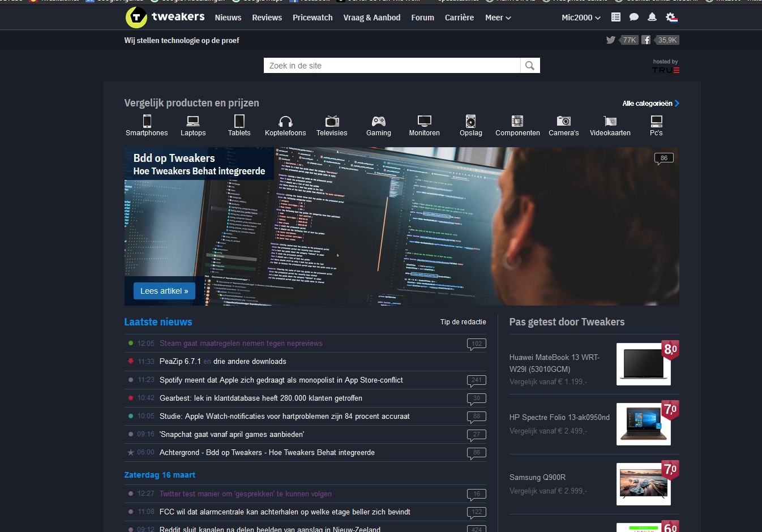Screen dimensions: 762x532
Task: Open the Carrière menu
Action: click(x=460, y=18)
